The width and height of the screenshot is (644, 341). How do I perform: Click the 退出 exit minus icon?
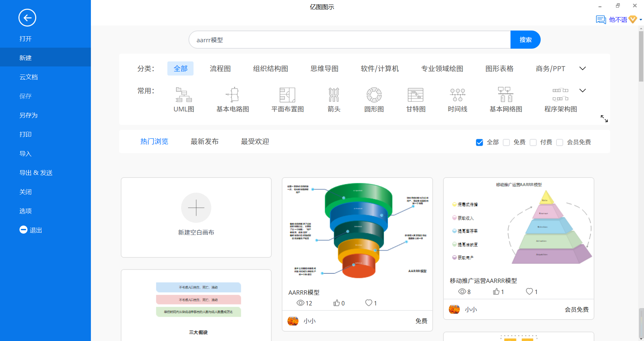coord(23,230)
